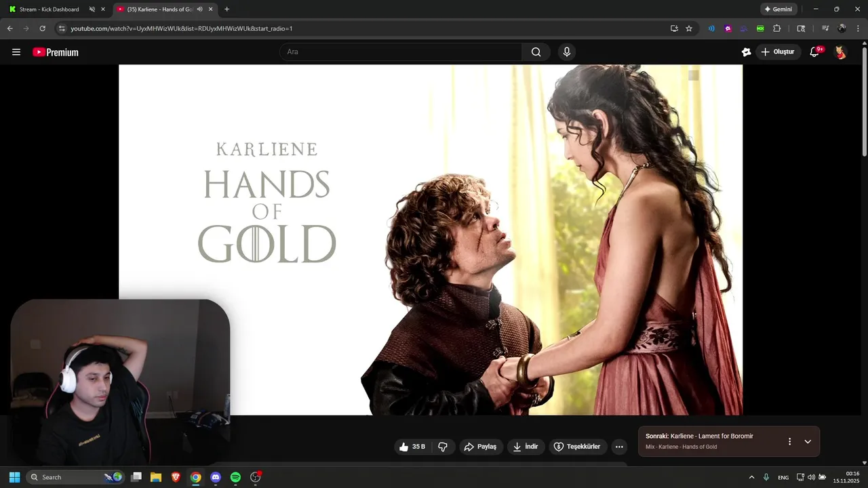Screen dimensions: 868x488
Task: Click the magnifier search button
Action: tap(536, 52)
